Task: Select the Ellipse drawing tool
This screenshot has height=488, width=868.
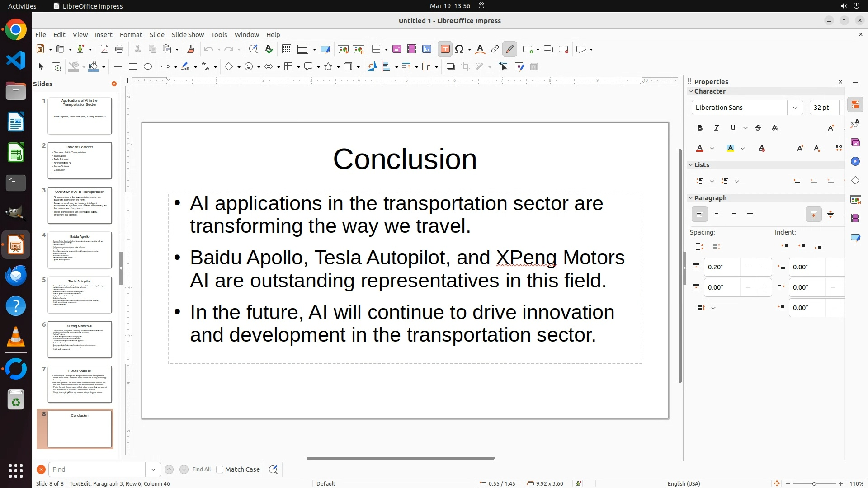Action: click(x=148, y=67)
